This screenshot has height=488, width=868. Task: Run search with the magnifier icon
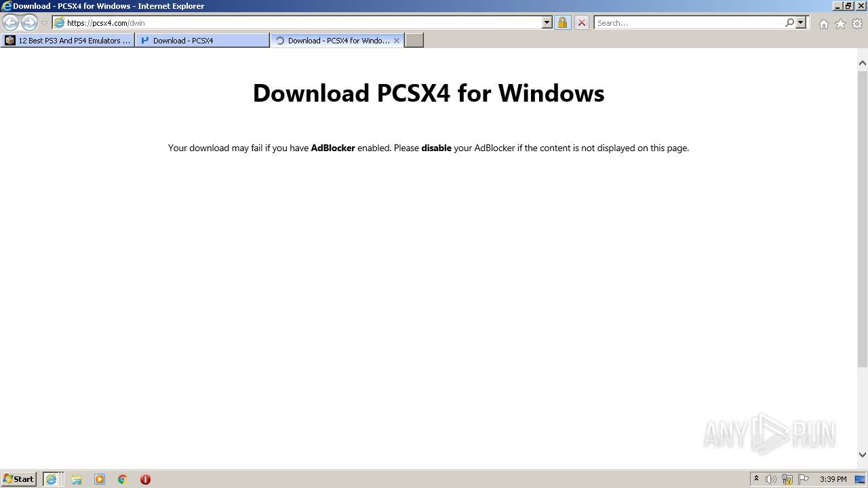789,22
